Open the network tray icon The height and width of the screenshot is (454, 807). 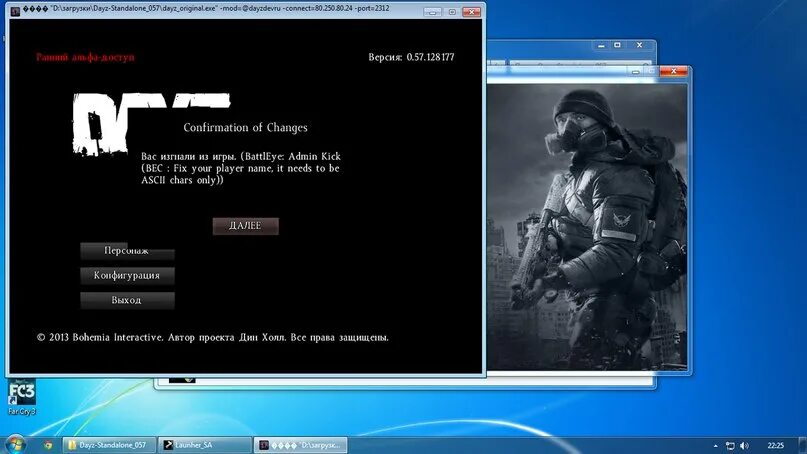[x=730, y=446]
